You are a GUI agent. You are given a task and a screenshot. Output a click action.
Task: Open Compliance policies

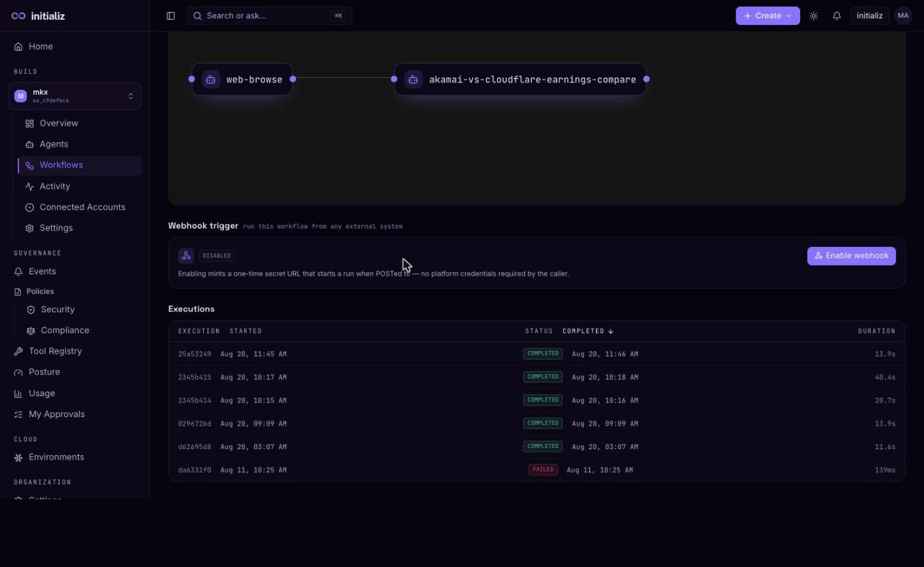(80, 331)
